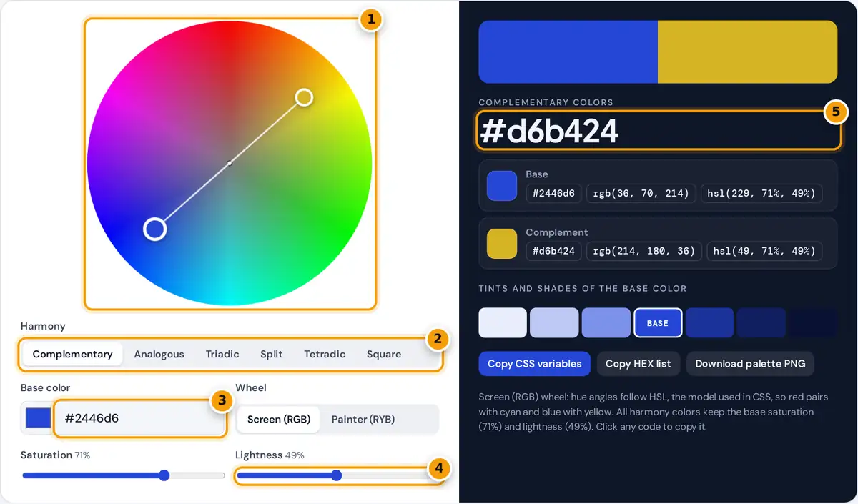Image resolution: width=858 pixels, height=504 pixels.
Task: Switch to Analogous harmony
Action: 159,354
